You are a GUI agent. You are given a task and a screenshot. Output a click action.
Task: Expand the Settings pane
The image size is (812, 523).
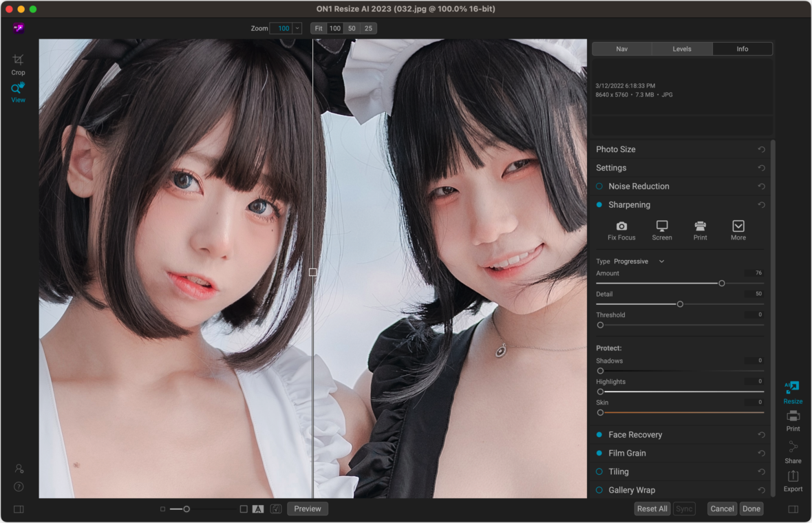(x=611, y=168)
